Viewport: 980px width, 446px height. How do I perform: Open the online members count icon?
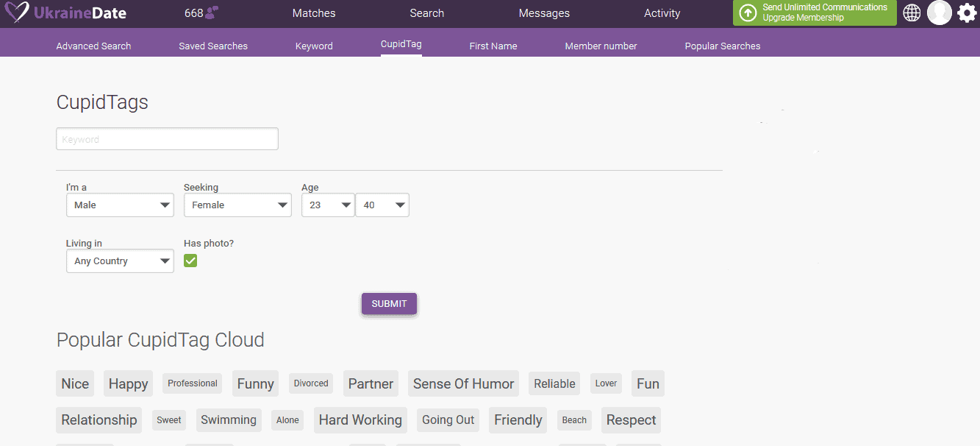coord(212,13)
